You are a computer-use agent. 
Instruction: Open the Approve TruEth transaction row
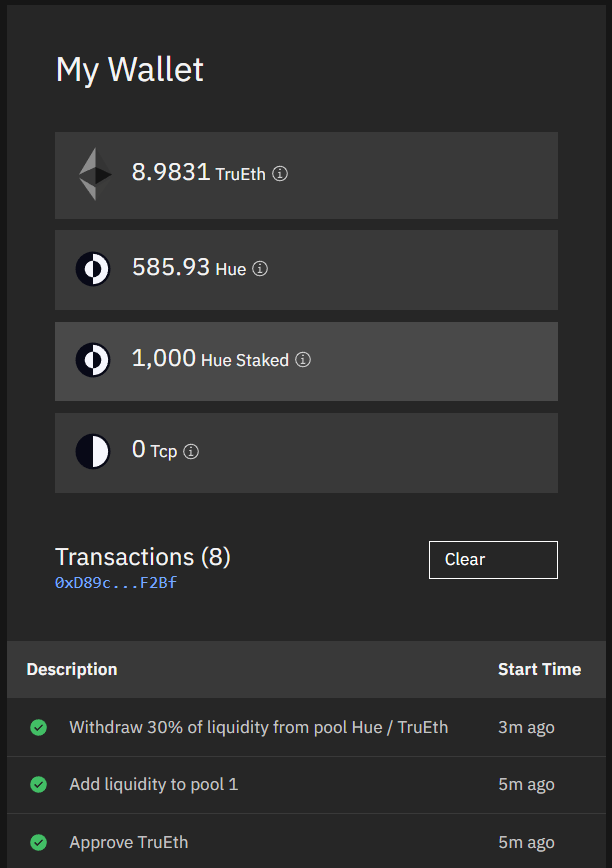[x=128, y=842]
